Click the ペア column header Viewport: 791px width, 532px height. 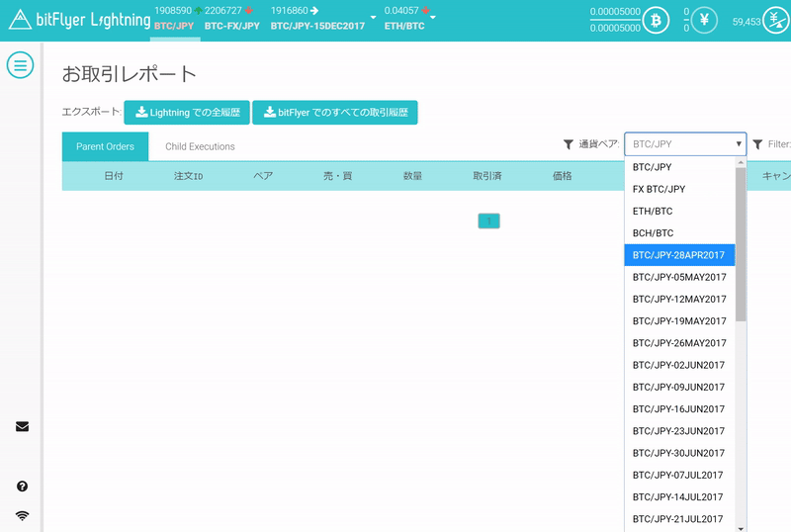click(x=263, y=176)
